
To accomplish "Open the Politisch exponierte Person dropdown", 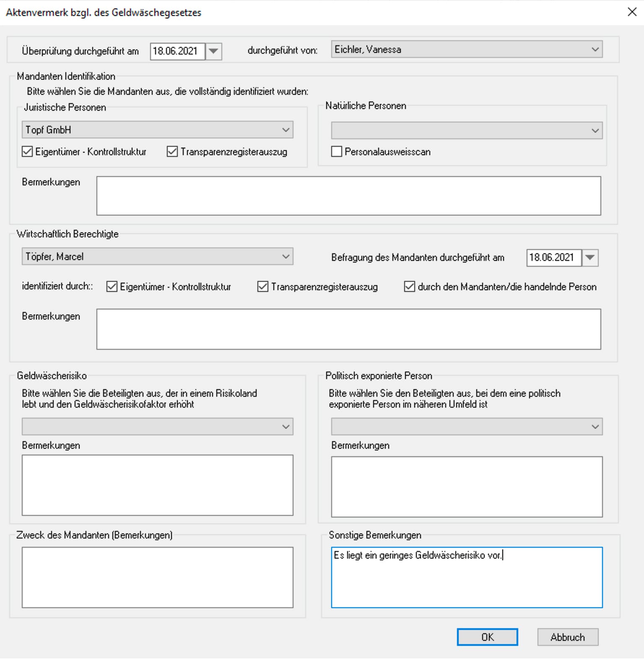I will (x=595, y=427).
